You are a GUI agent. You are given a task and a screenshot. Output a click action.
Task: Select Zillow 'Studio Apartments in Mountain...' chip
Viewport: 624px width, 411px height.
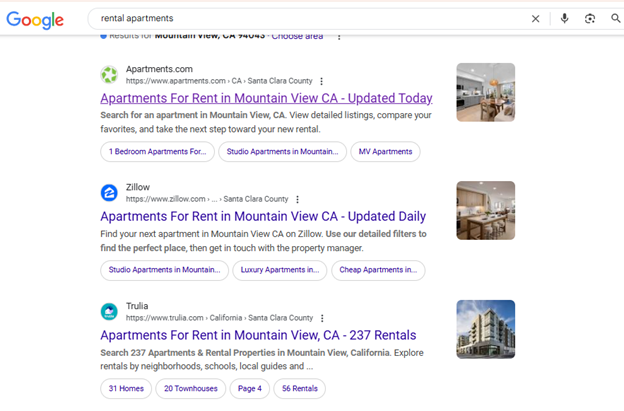(x=164, y=270)
